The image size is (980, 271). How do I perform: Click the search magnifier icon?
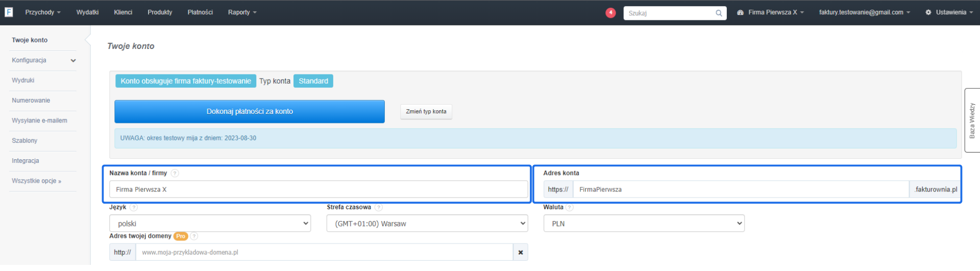719,13
